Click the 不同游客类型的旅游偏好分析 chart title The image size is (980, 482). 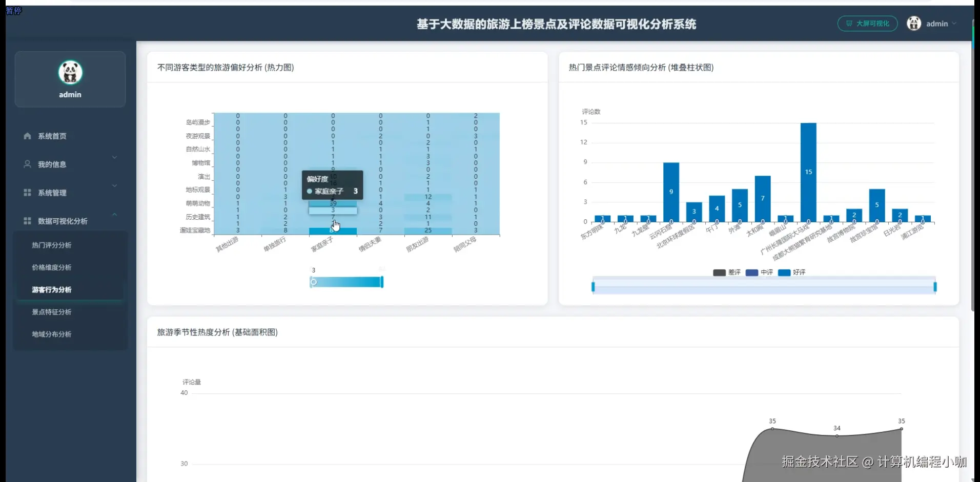[226, 67]
